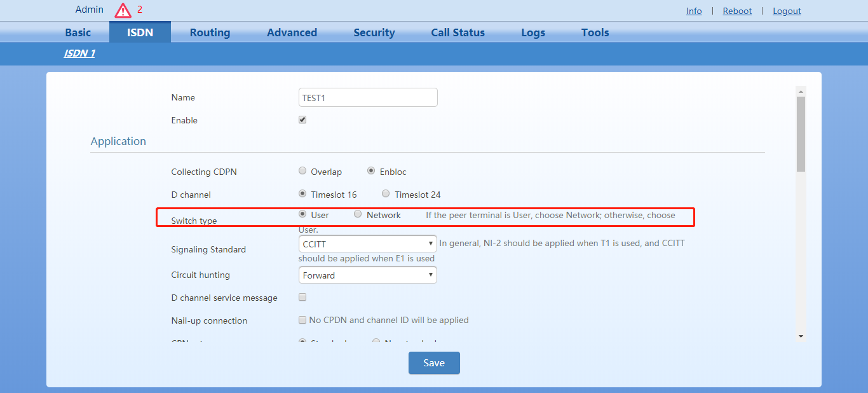Choose Timeslot 24 for D channel

(x=386, y=194)
